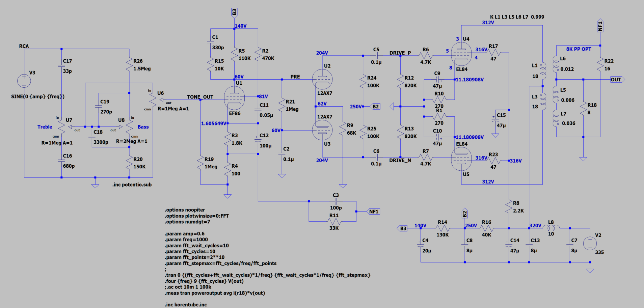Select the EL84 output tube U4
Viewport: 644px width, 308px height.
click(x=461, y=54)
